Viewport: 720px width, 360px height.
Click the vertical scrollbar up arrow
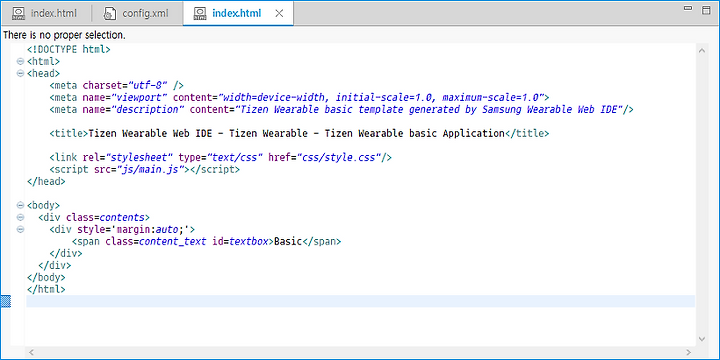[x=702, y=51]
